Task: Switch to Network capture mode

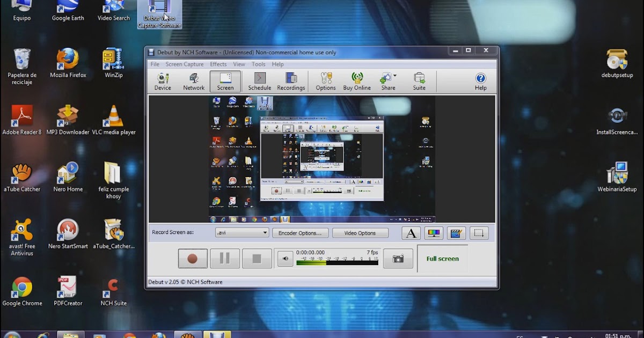Action: click(x=193, y=81)
